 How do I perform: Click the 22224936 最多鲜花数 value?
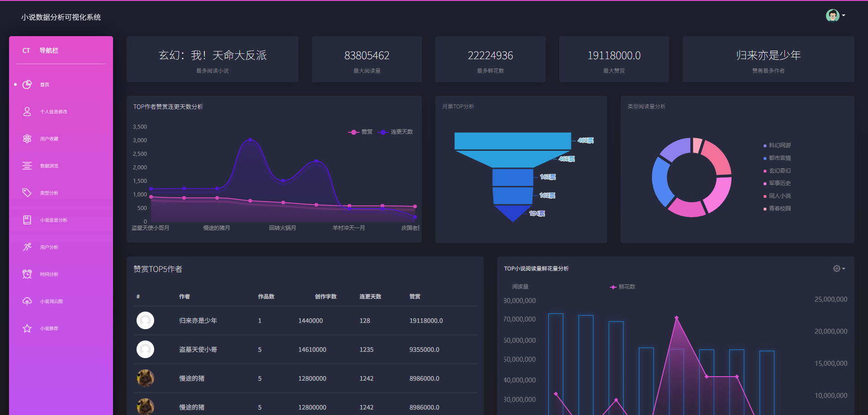tap(490, 56)
